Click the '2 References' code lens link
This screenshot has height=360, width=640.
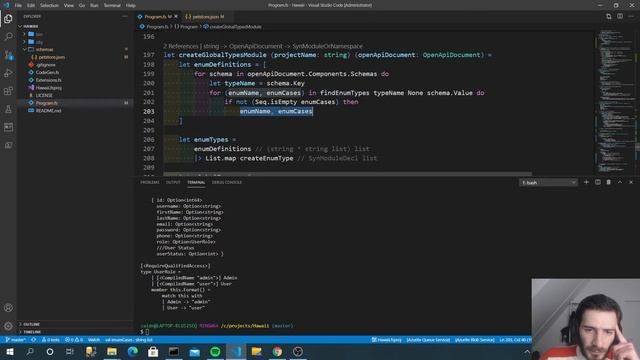[181, 46]
